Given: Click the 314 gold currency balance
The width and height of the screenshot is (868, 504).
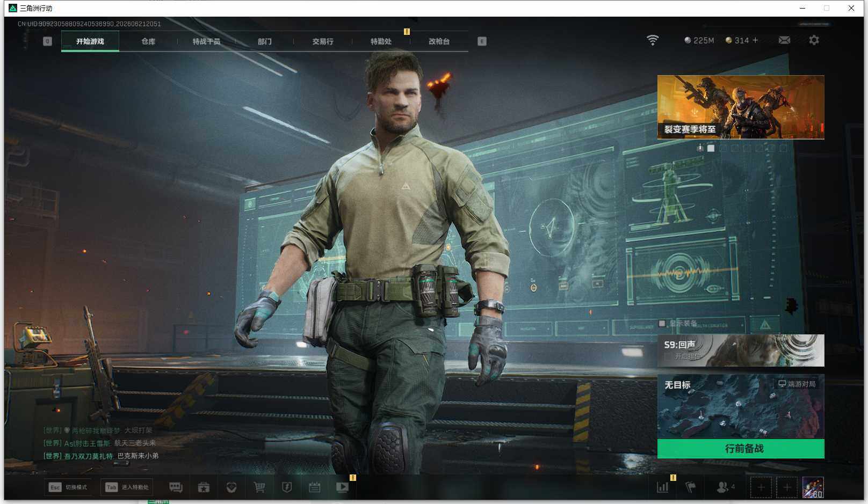Looking at the screenshot, I should [737, 40].
